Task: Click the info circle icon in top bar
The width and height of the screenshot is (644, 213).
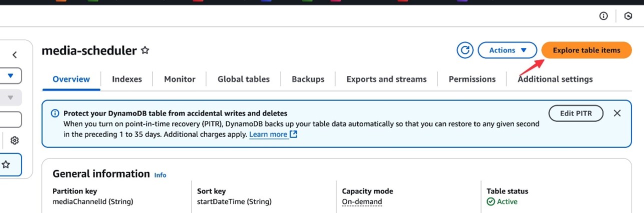Action: 603,16
